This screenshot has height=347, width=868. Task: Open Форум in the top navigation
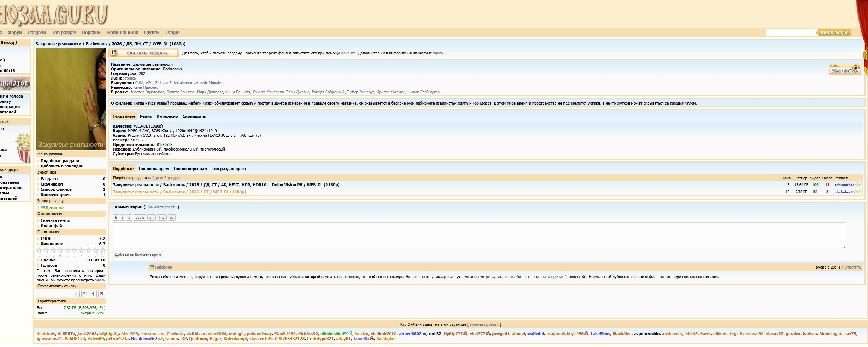(15, 33)
